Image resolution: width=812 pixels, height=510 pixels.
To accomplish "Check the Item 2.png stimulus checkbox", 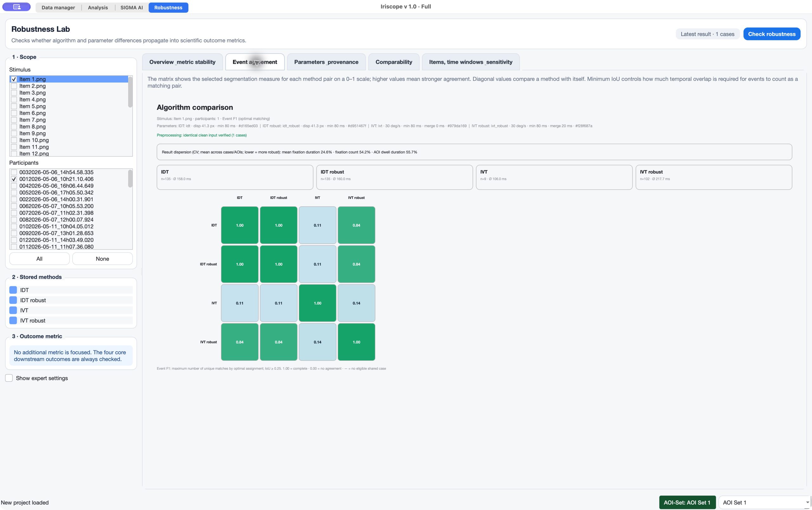I will pos(14,86).
